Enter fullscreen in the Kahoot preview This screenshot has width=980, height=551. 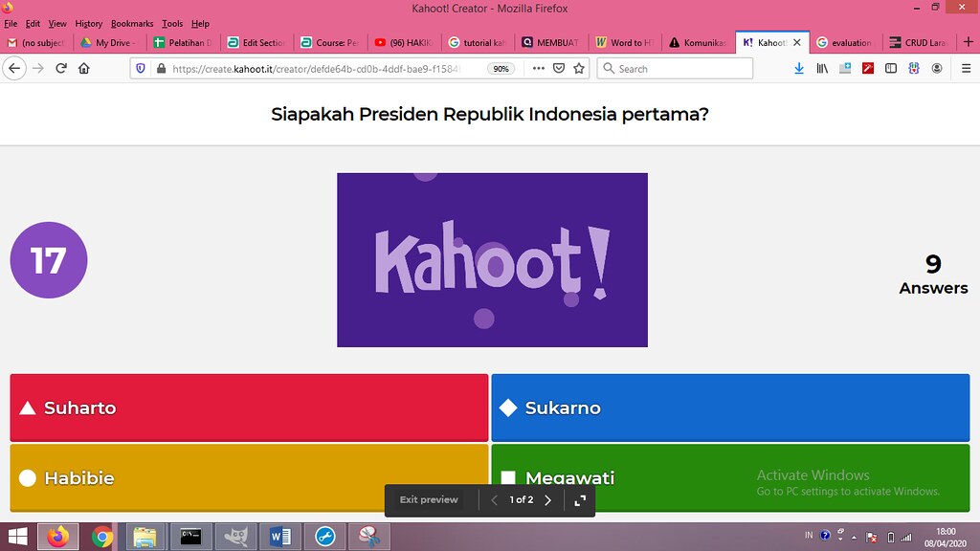coord(580,499)
